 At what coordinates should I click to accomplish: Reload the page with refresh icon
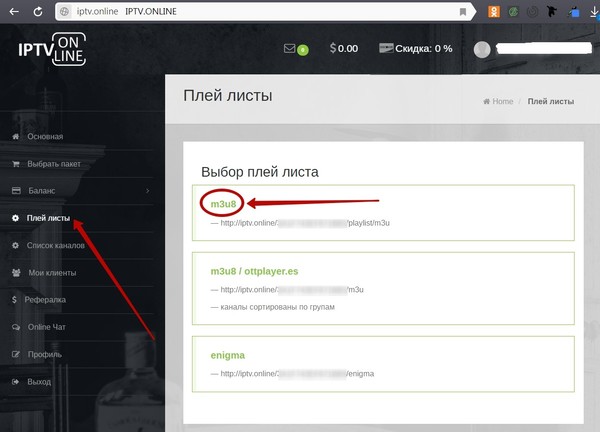[x=38, y=12]
